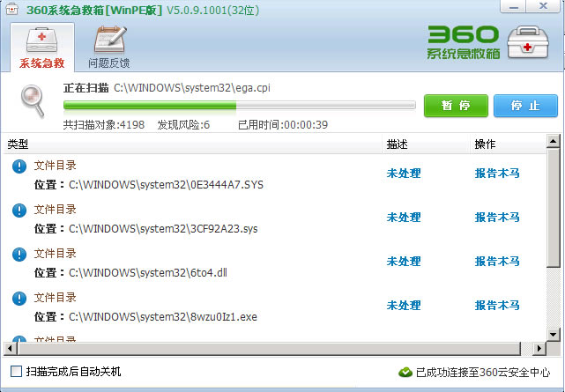Click the 描述 column header
This screenshot has height=392, width=565.
(x=427, y=144)
